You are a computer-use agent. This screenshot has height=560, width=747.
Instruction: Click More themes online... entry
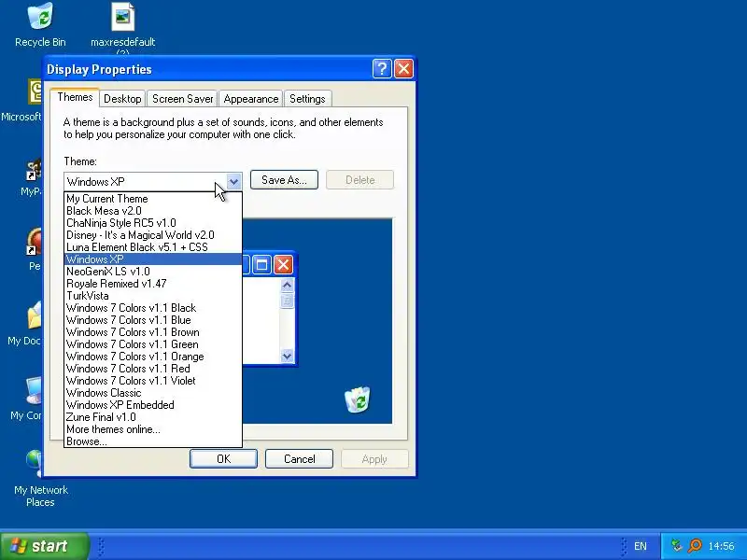[x=153, y=429]
